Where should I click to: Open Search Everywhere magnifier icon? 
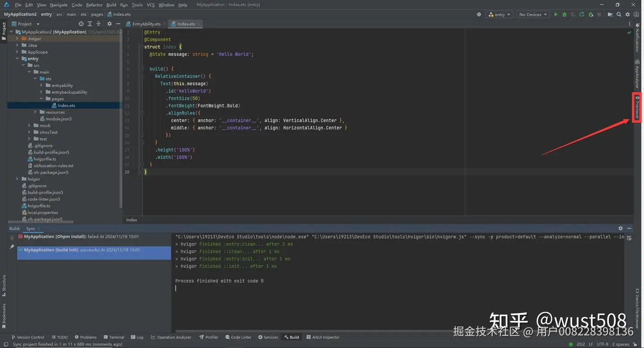[x=619, y=14]
